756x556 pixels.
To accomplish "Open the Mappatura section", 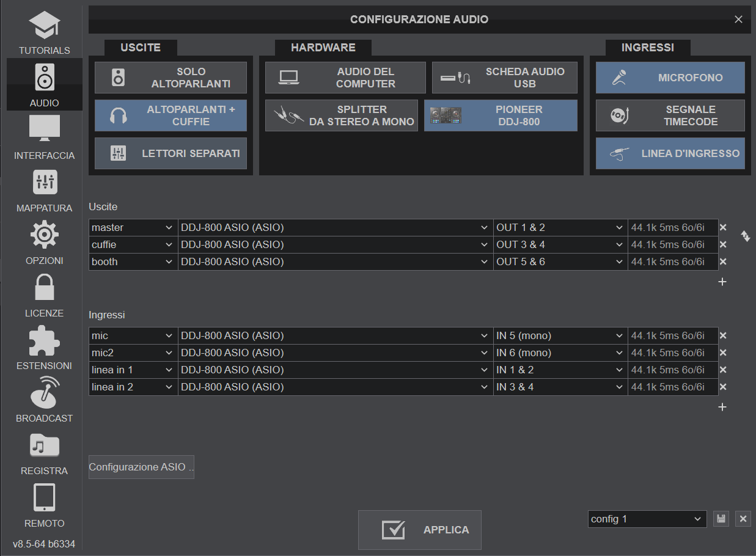I will click(x=45, y=190).
